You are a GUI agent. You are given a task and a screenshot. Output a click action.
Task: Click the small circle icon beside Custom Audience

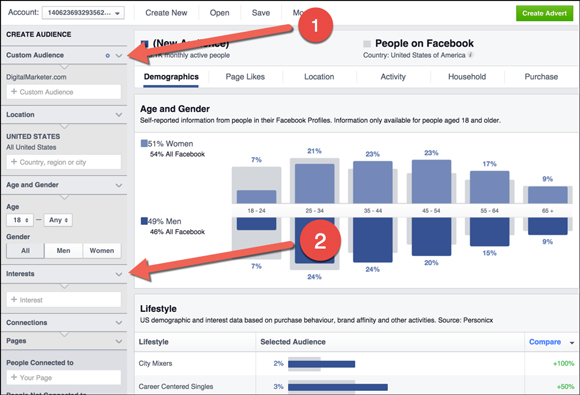108,55
